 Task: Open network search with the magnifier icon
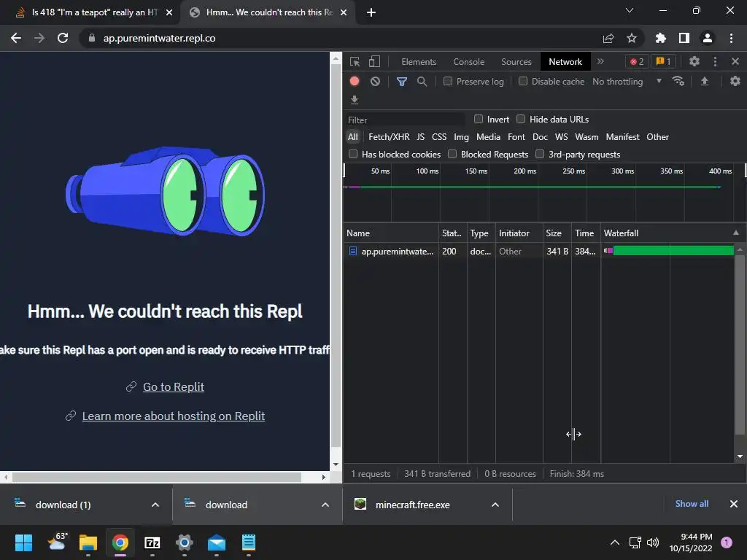tap(422, 82)
